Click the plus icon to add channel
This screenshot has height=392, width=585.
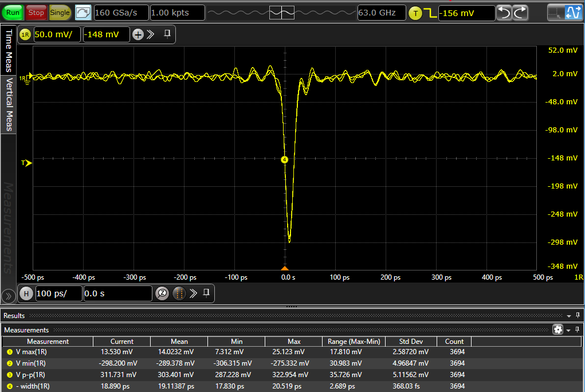coord(138,35)
